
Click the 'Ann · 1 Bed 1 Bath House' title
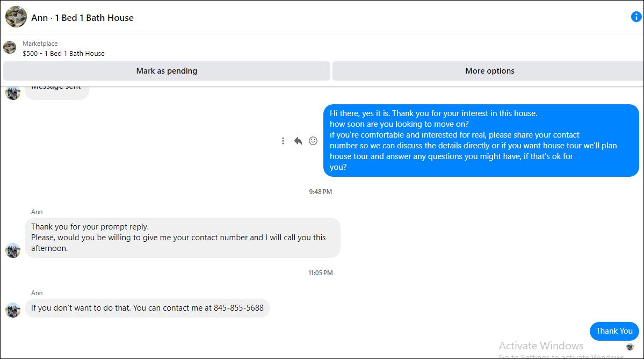pyautogui.click(x=83, y=18)
